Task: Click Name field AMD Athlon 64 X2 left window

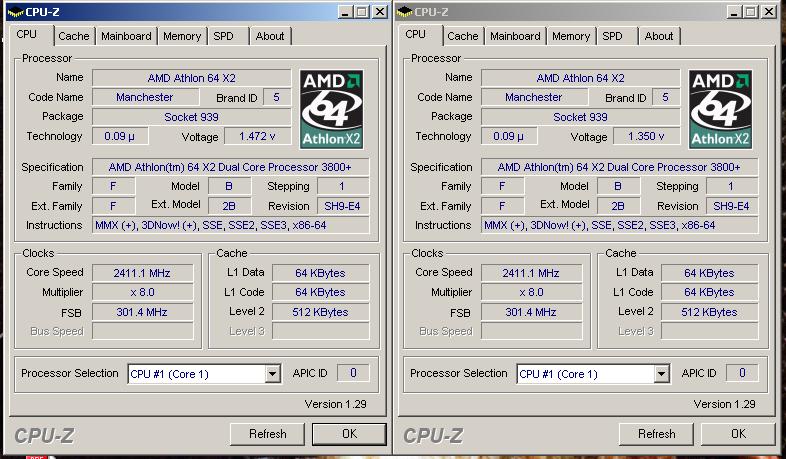Action: point(191,78)
